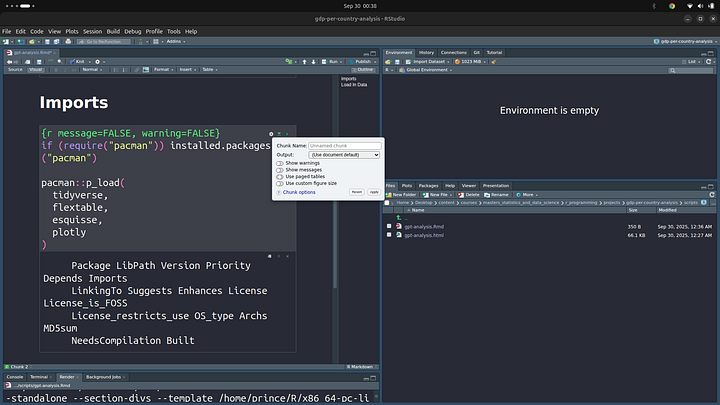Click the workspace panes grid icon
720x405 pixels.
coord(156,42)
